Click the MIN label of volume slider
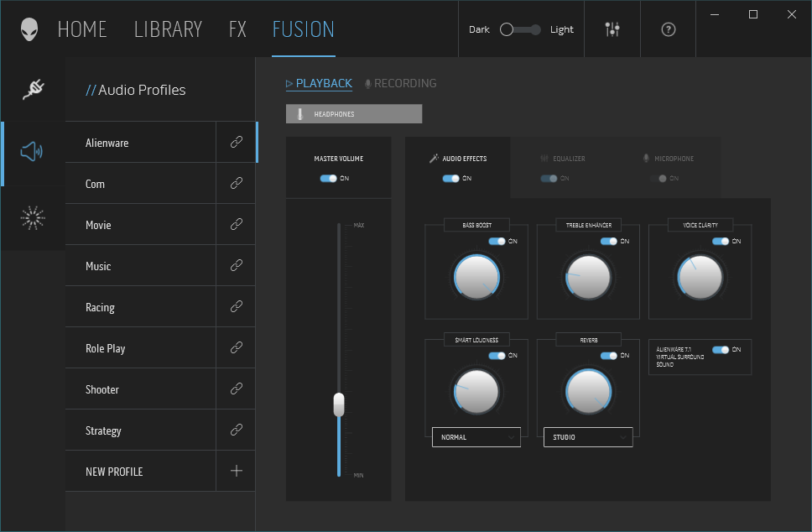 click(358, 475)
